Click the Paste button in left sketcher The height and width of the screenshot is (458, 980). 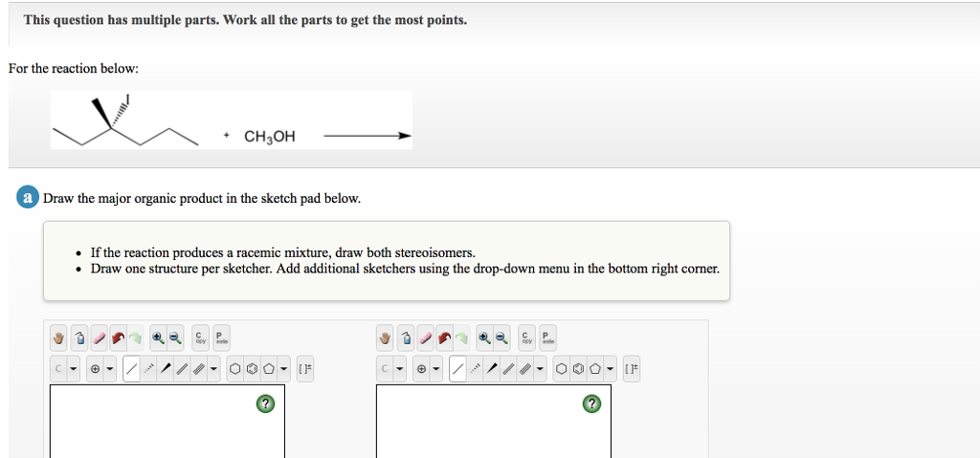[x=221, y=338]
